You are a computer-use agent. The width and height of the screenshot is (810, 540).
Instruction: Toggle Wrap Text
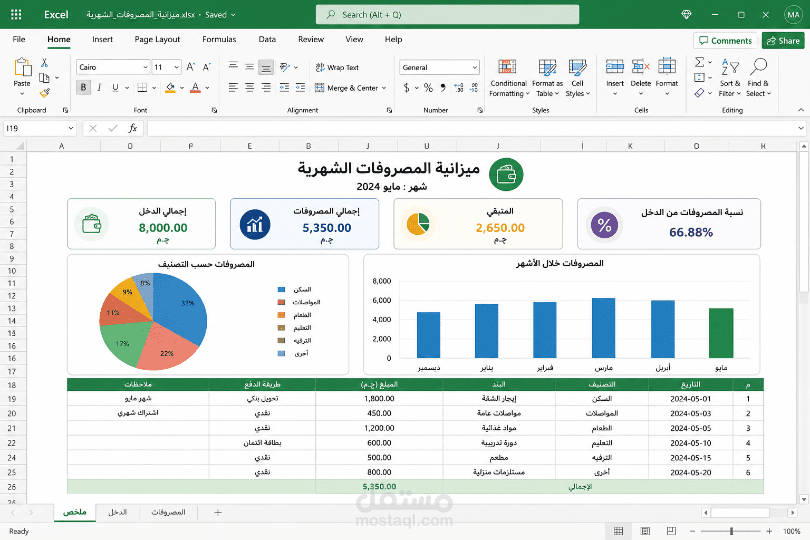pos(337,67)
